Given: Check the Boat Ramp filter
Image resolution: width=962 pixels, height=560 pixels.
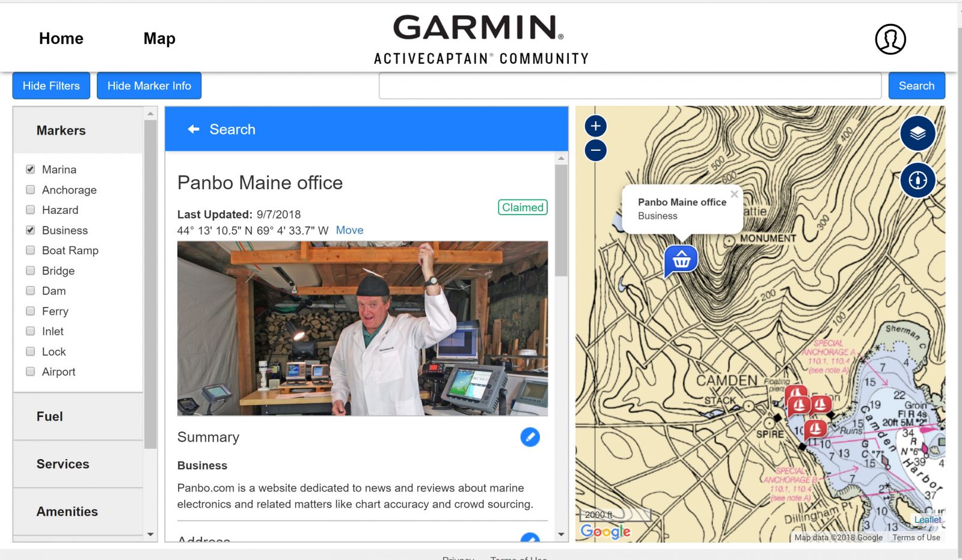Looking at the screenshot, I should coord(30,250).
